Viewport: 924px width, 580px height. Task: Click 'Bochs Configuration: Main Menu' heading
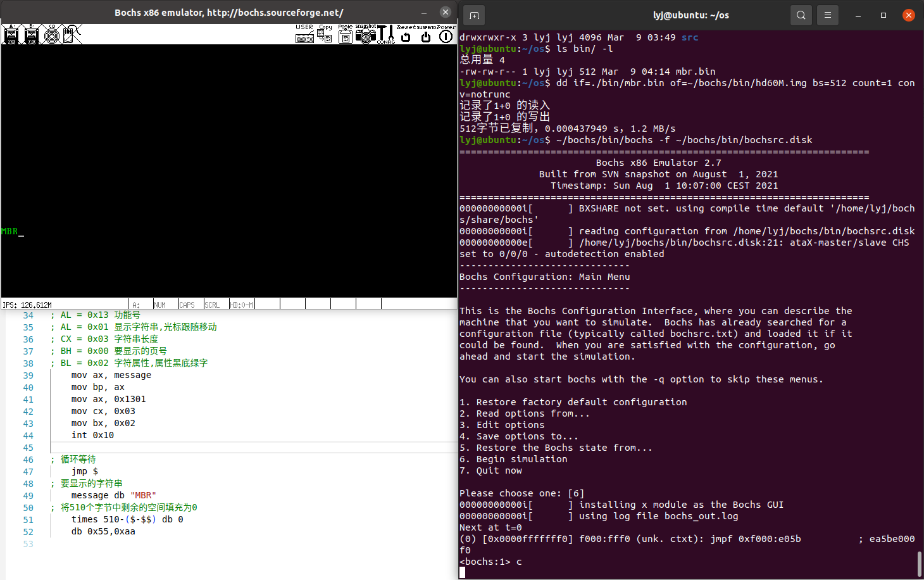545,277
